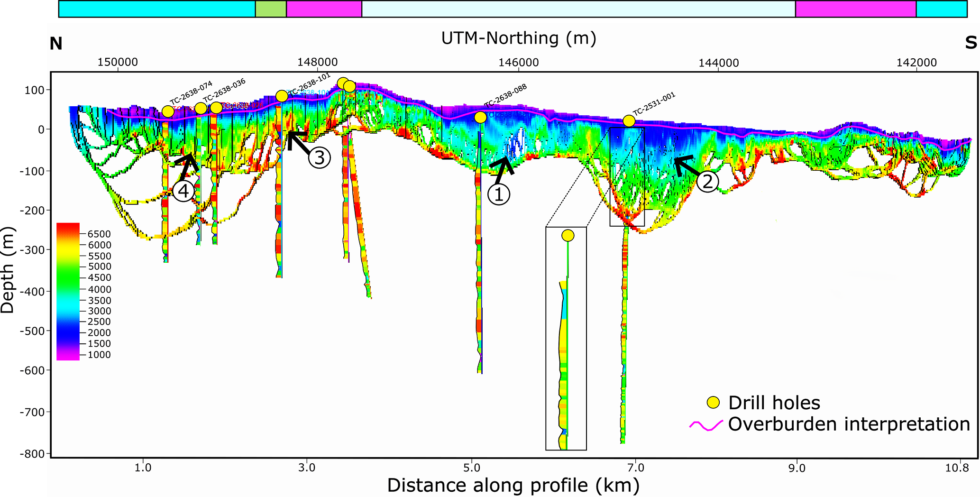Click the "UTM-Northing (m)" axis title
This screenshot has width=980, height=497.
pyautogui.click(x=519, y=38)
